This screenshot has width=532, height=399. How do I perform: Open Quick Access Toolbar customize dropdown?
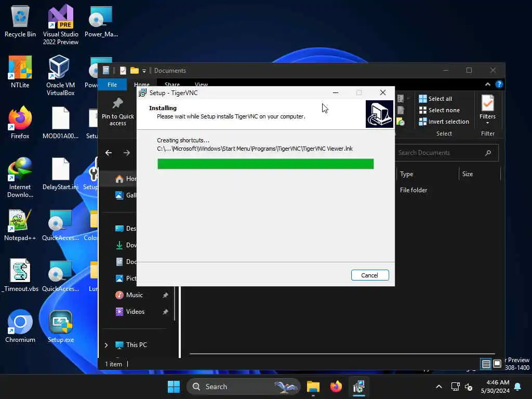pos(144,71)
